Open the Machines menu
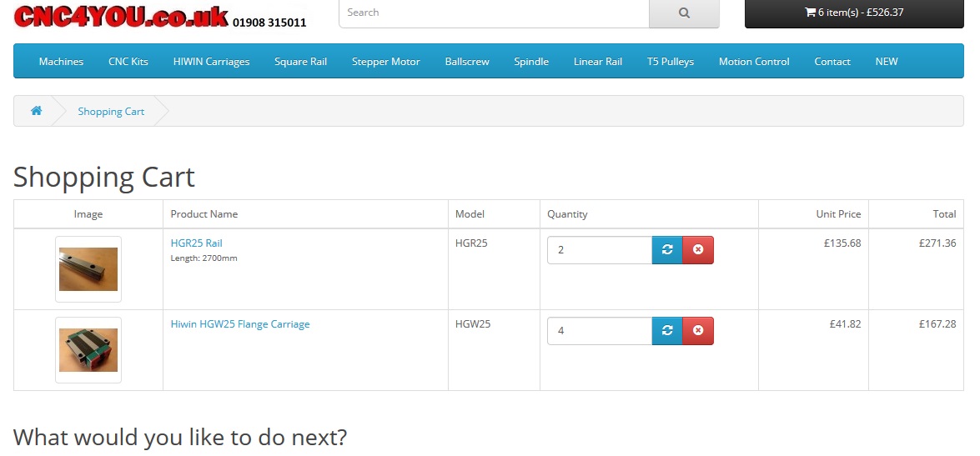The width and height of the screenshot is (980, 456). 61,62
